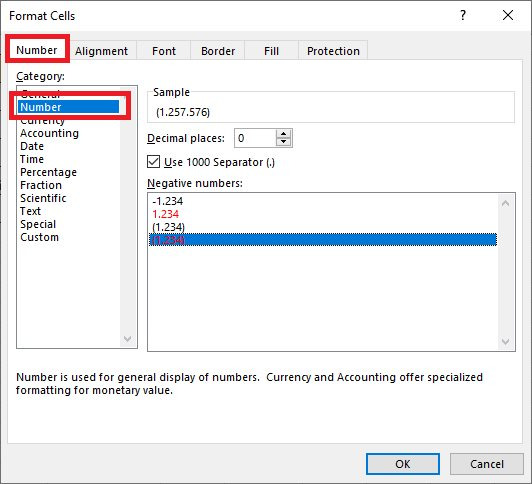Open the Protection tab
Image resolution: width=532 pixels, height=484 pixels.
tap(333, 51)
